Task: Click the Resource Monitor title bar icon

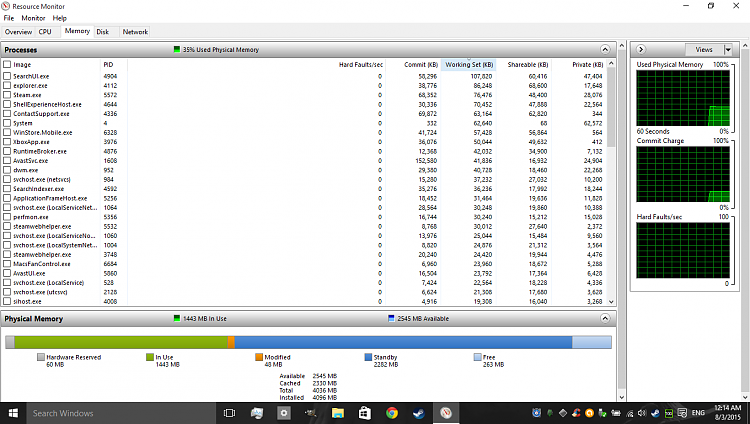Action: click(x=6, y=6)
